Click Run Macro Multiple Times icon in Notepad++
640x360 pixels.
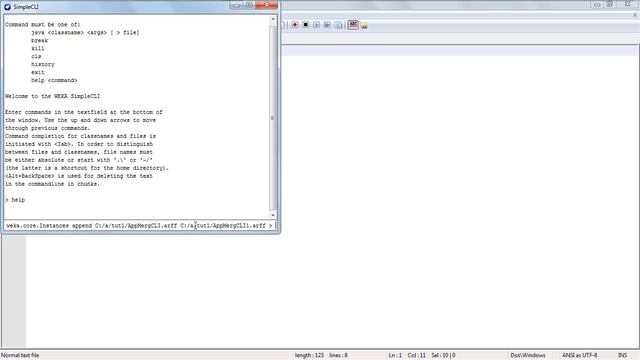(x=327, y=25)
